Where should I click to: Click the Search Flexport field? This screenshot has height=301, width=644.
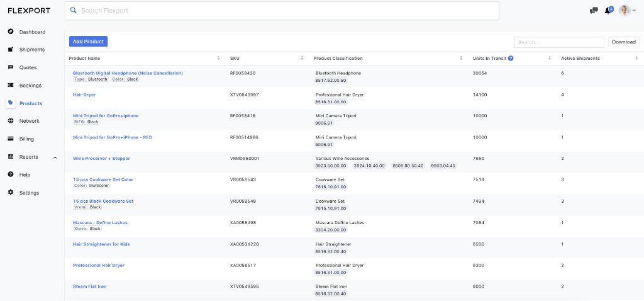click(282, 11)
